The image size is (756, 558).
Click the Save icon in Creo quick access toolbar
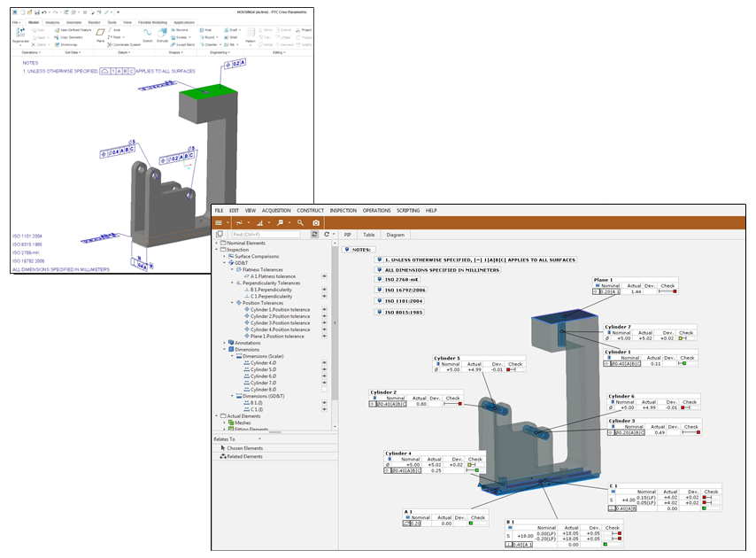click(36, 12)
